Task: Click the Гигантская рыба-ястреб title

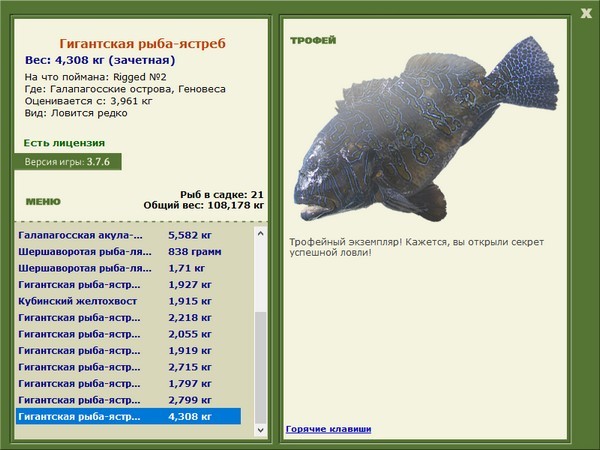Action: (x=142, y=44)
